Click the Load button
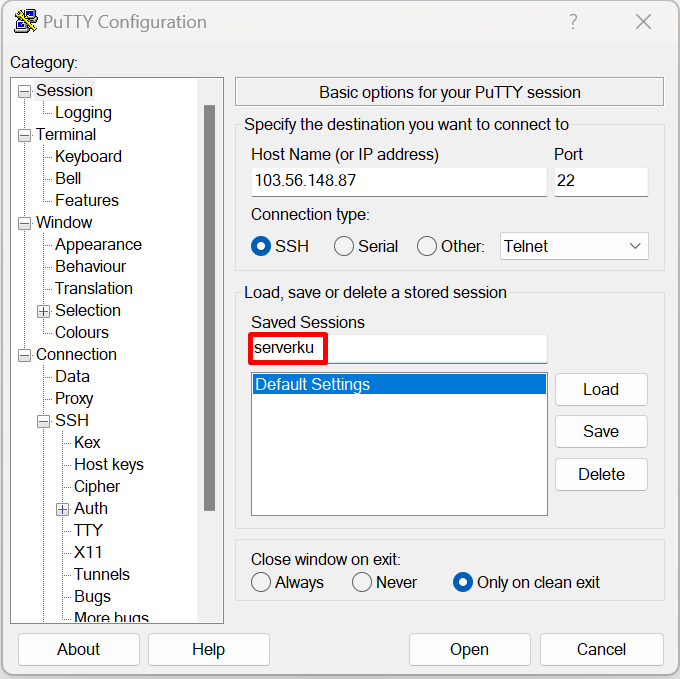This screenshot has width=680, height=679. (601, 389)
